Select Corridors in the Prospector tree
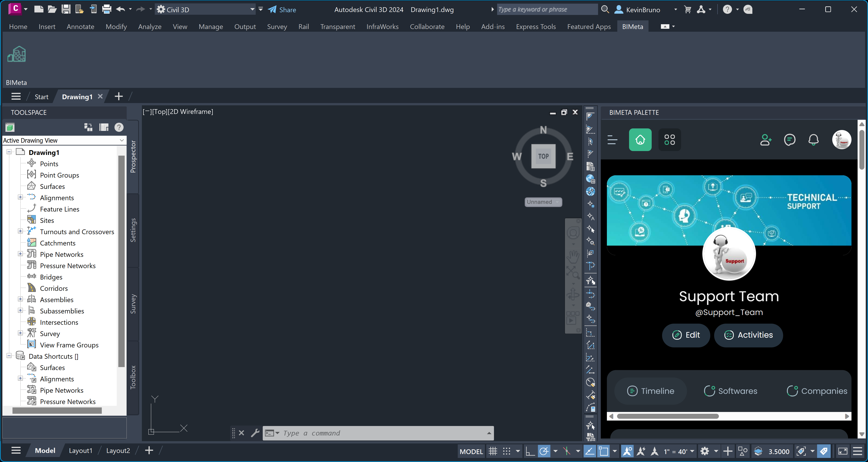 coord(54,288)
